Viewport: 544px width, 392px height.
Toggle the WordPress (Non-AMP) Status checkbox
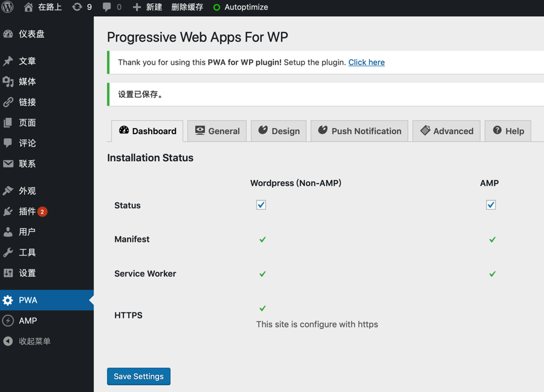261,205
